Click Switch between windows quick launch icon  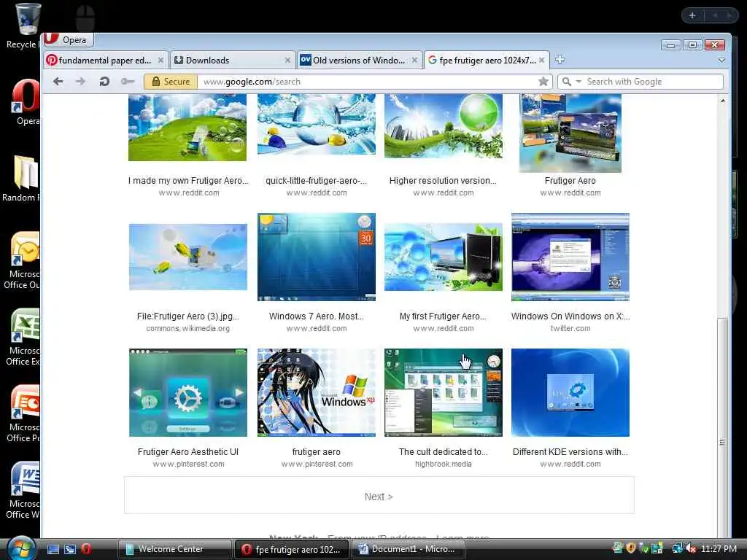point(70,549)
